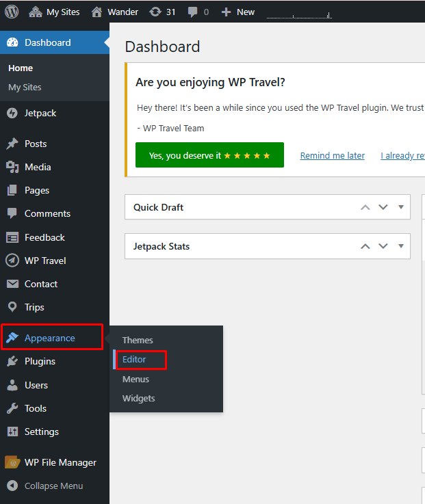Open the comments bubble icon in admin bar
Image resolution: width=425 pixels, height=504 pixels.
click(192, 12)
